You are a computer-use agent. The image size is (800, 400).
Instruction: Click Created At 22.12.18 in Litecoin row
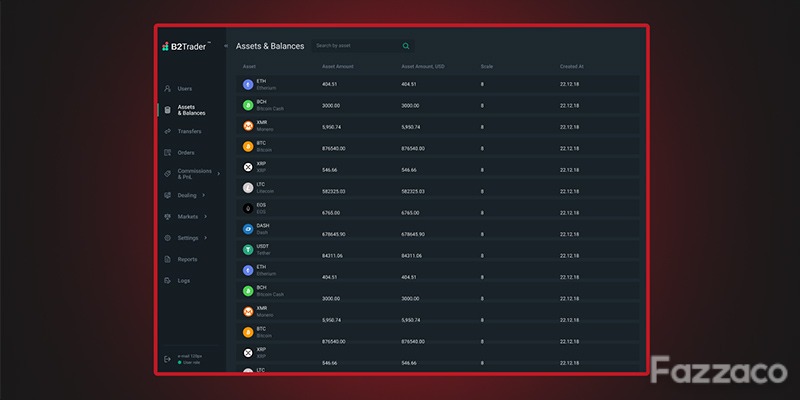pyautogui.click(x=569, y=192)
